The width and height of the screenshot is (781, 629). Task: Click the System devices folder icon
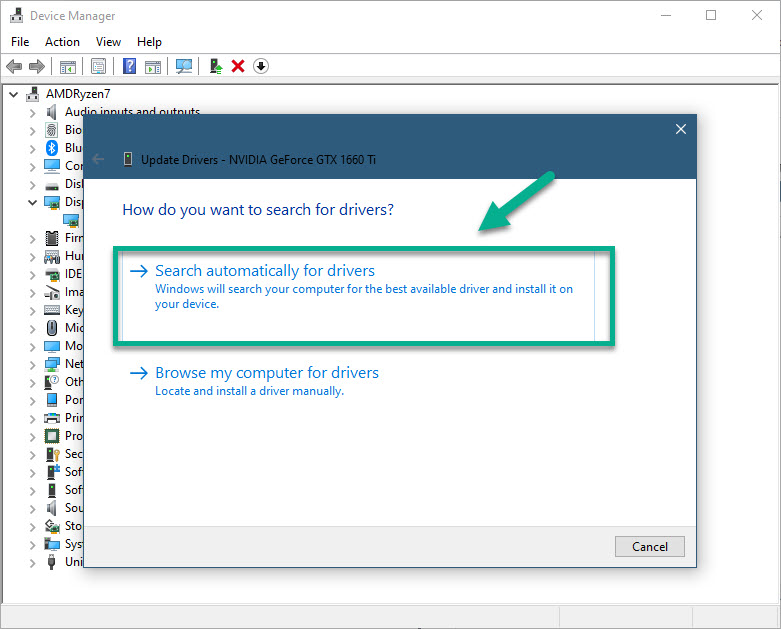pyautogui.click(x=52, y=544)
